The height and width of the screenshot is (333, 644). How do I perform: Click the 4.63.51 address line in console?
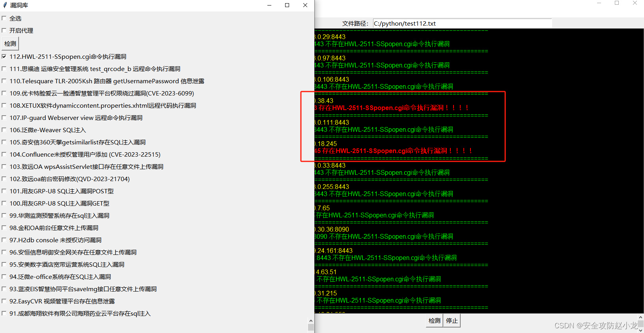326,272
